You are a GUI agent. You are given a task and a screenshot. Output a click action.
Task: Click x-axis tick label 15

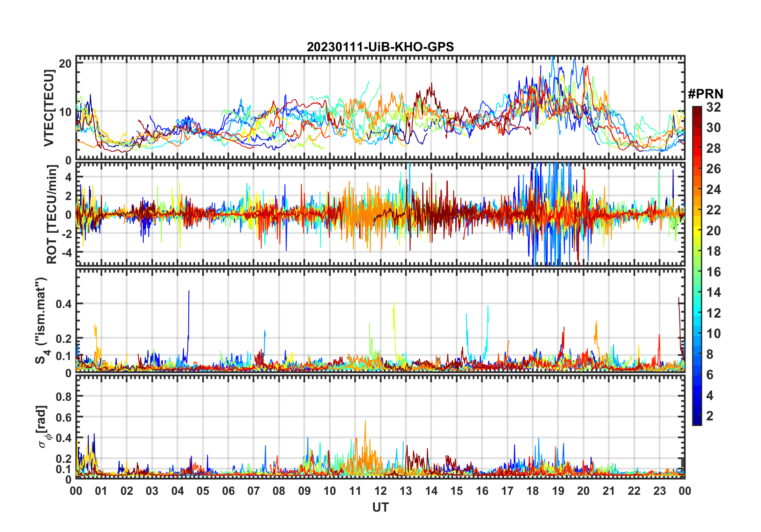coord(457,491)
